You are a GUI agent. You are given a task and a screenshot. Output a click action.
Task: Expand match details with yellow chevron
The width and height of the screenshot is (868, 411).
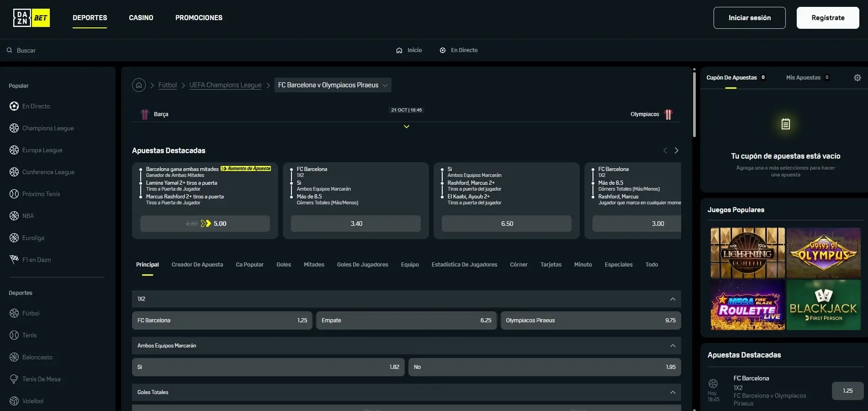coord(407,127)
